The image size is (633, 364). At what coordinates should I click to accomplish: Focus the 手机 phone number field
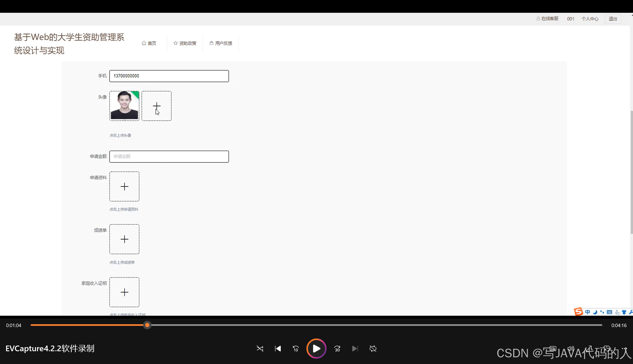(169, 76)
